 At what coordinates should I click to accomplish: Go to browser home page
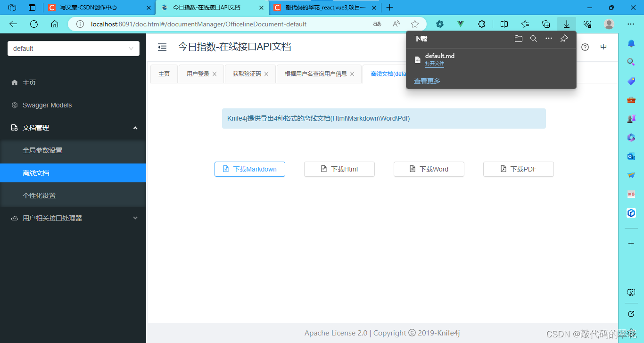(55, 24)
